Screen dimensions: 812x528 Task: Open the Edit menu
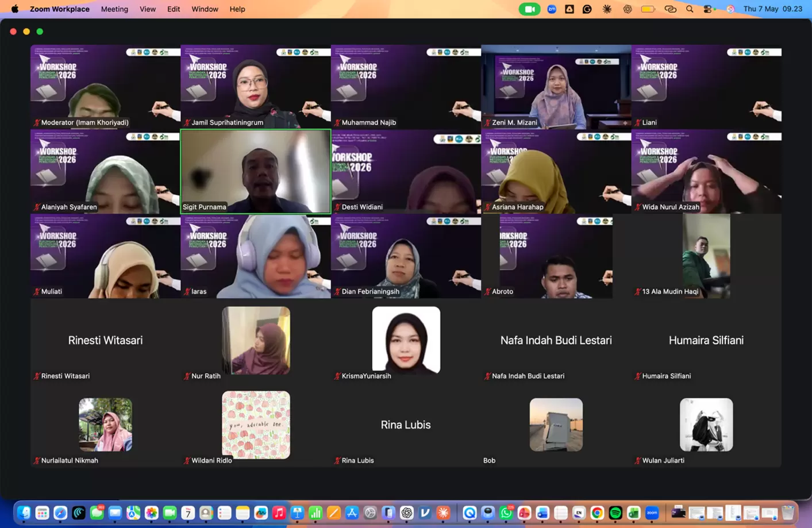tap(174, 9)
